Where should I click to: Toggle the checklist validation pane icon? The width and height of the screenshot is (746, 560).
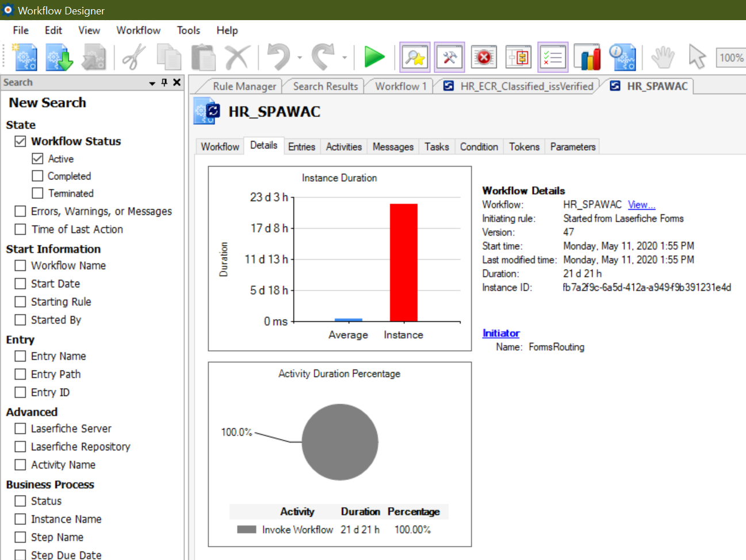click(553, 57)
